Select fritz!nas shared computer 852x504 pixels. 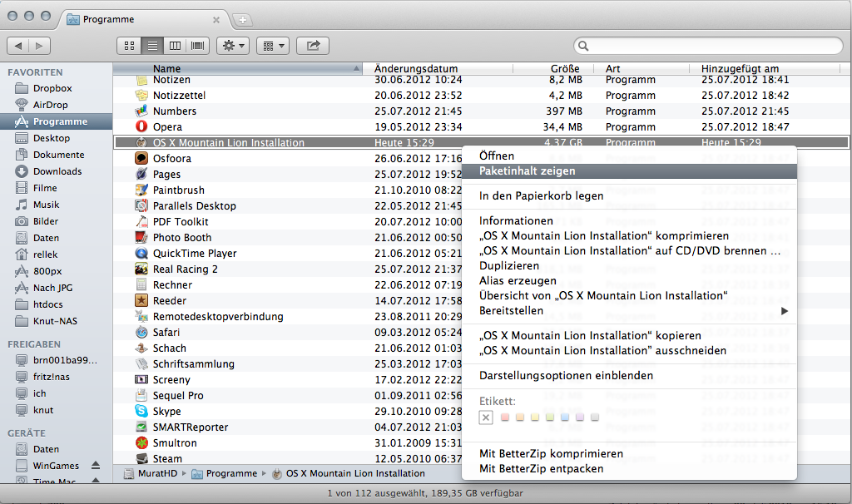coord(51,377)
